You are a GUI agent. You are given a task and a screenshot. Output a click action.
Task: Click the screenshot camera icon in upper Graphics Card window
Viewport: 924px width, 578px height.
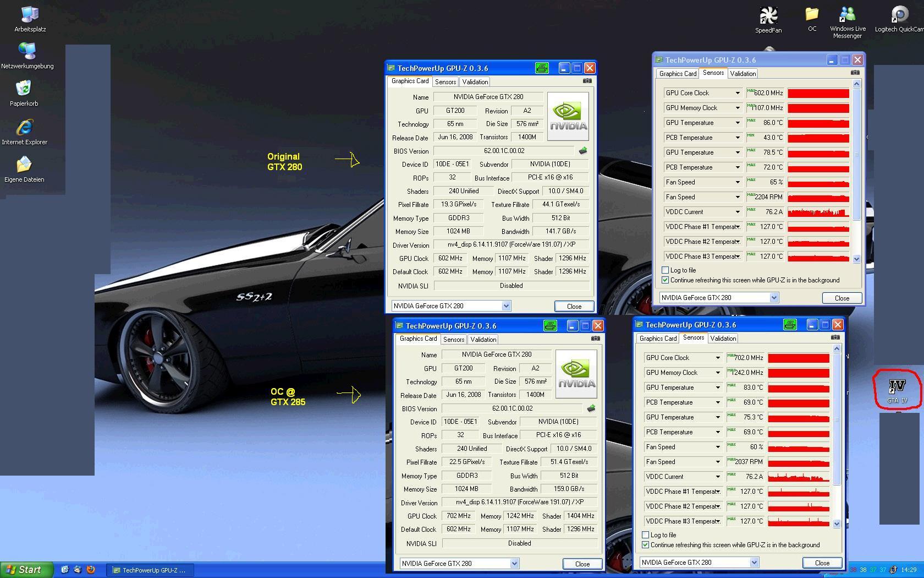[587, 81]
